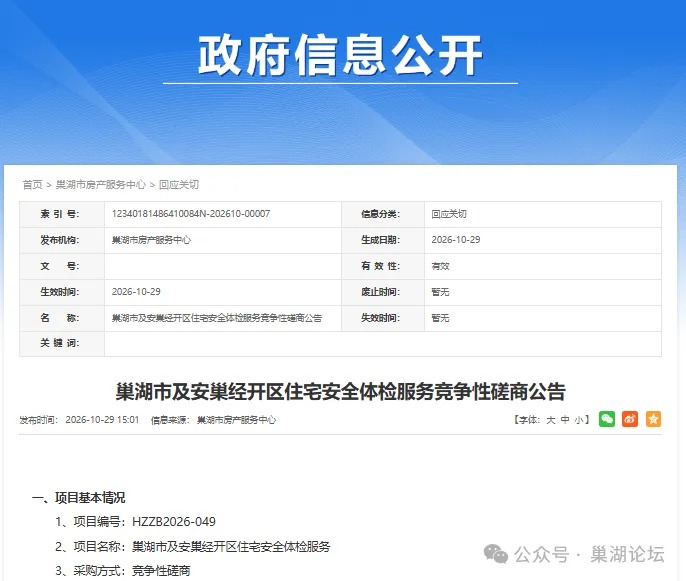Click the 失效时间 label
Screen dimensions: 686x581
tap(380, 318)
